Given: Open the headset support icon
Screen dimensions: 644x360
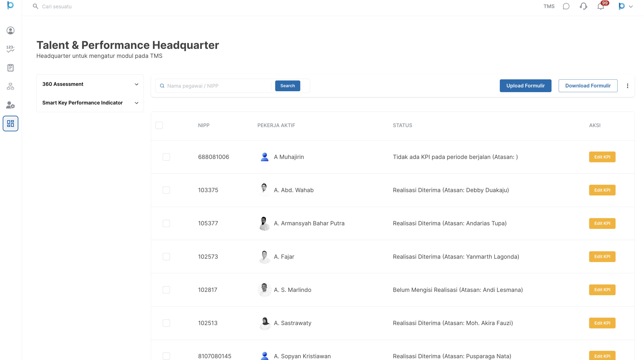Looking at the screenshot, I should 583,6.
